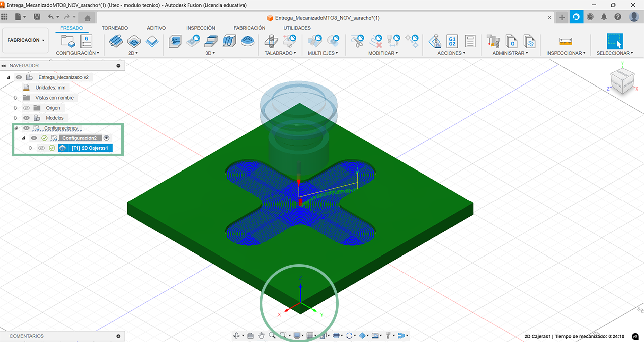Go to the Home tab icon
Image resolution: width=644 pixels, height=342 pixels.
(x=87, y=18)
